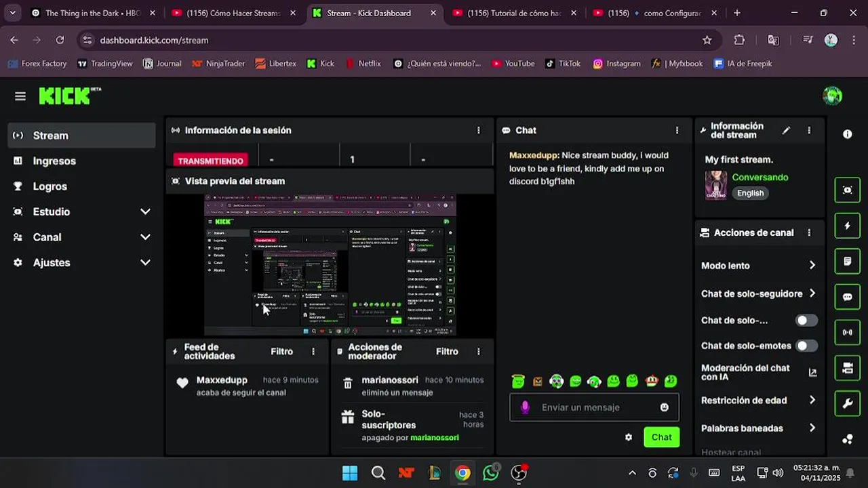Click the wrench icon on right rail
This screenshot has width=868, height=488.
[847, 404]
